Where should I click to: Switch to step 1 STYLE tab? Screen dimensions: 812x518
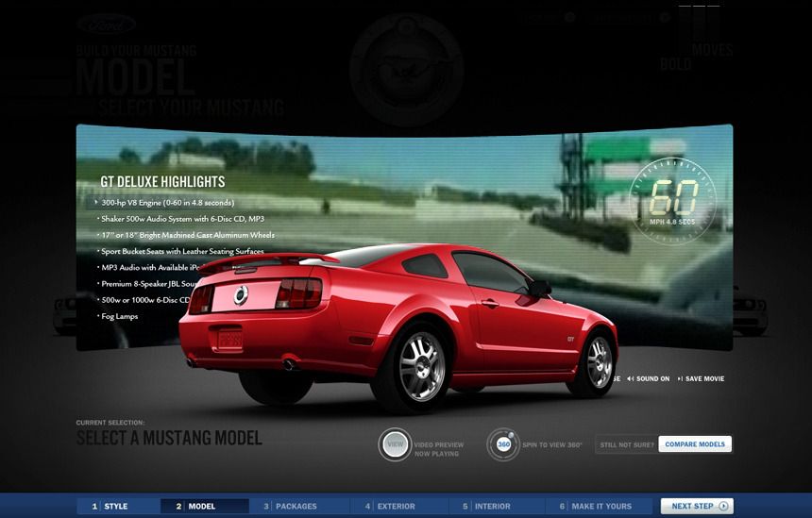point(119,506)
